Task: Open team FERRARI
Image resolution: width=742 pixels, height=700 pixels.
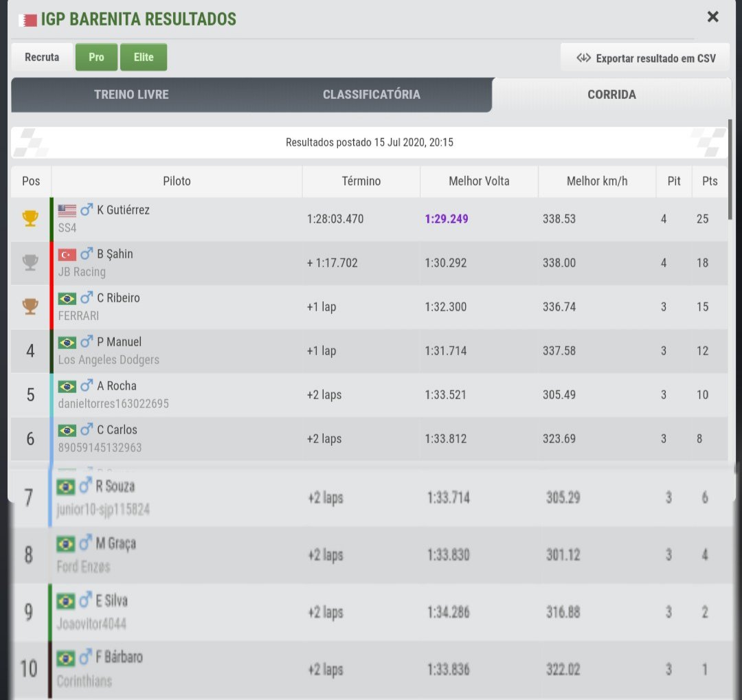Action: pyautogui.click(x=78, y=316)
